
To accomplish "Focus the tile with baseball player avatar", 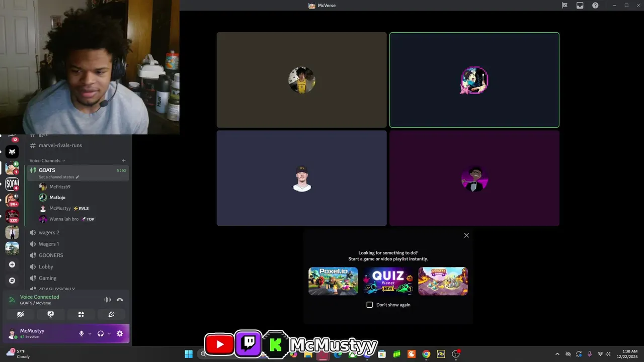I will tap(302, 178).
